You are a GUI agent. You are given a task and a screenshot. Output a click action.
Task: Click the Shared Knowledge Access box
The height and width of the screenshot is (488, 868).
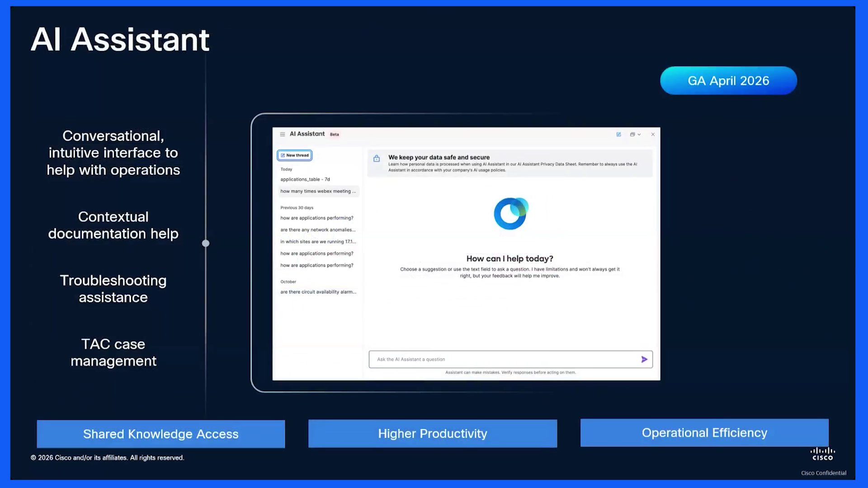point(160,434)
